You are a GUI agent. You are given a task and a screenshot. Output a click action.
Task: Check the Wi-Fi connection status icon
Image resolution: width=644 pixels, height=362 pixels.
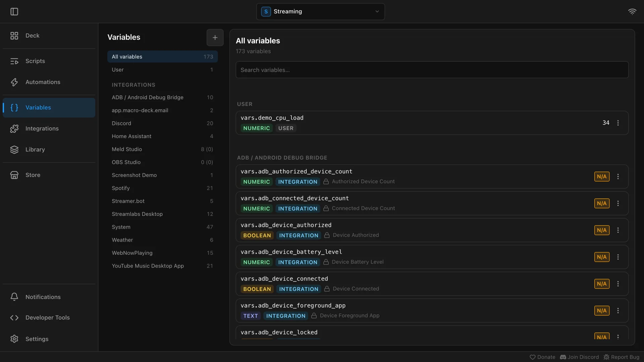click(x=632, y=12)
